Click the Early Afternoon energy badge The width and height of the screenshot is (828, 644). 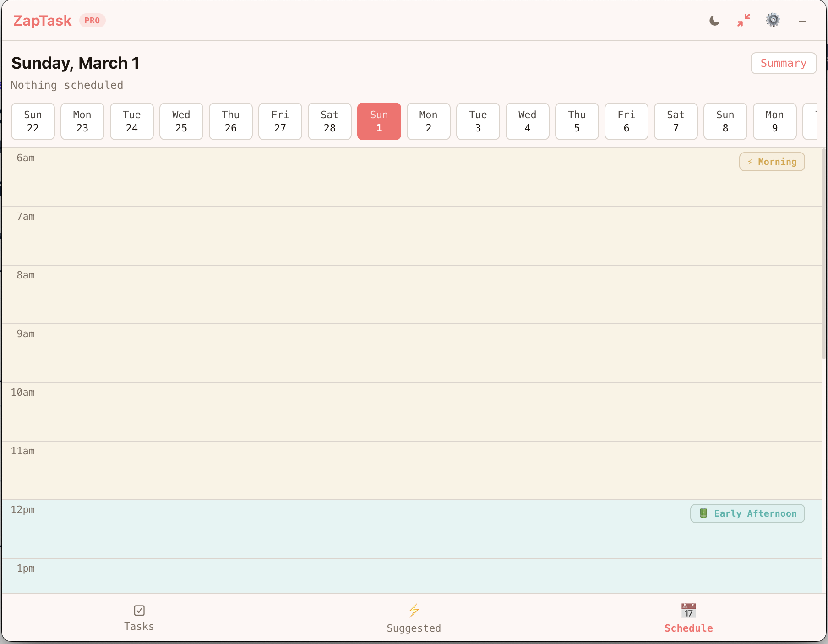click(747, 513)
